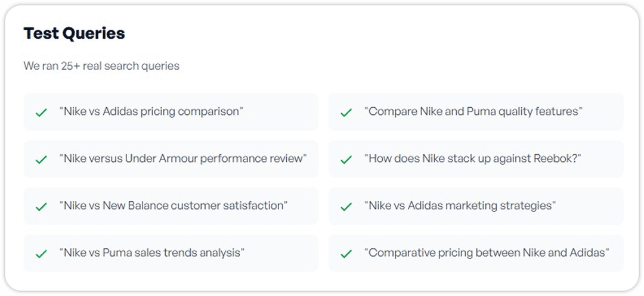
Task: Click the checkmark beside Nike vs Adidas pricing comparison
Action: pyautogui.click(x=41, y=112)
